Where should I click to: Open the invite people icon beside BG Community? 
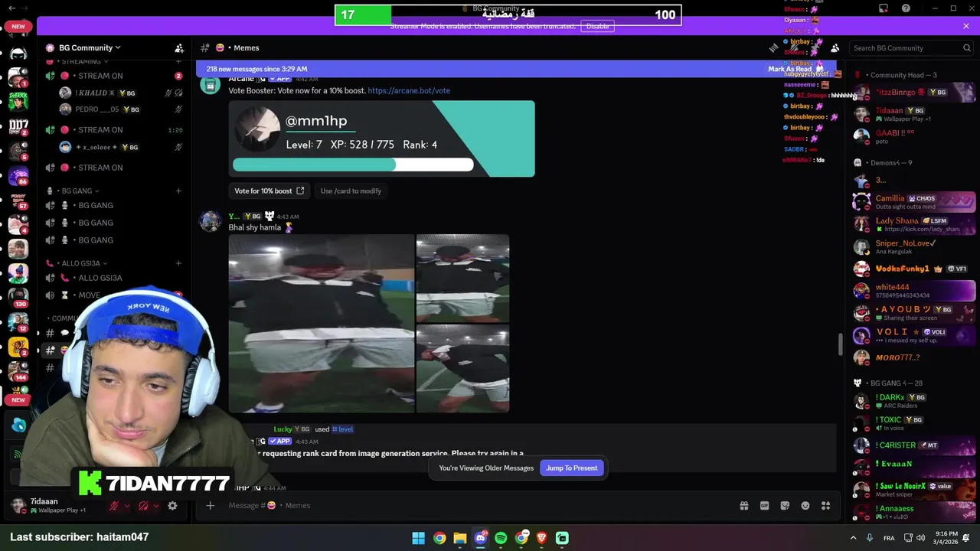[179, 47]
